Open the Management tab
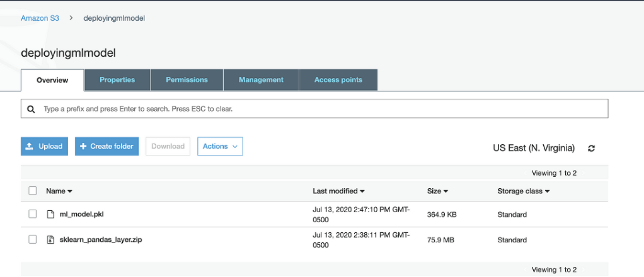644x277 pixels. (261, 80)
